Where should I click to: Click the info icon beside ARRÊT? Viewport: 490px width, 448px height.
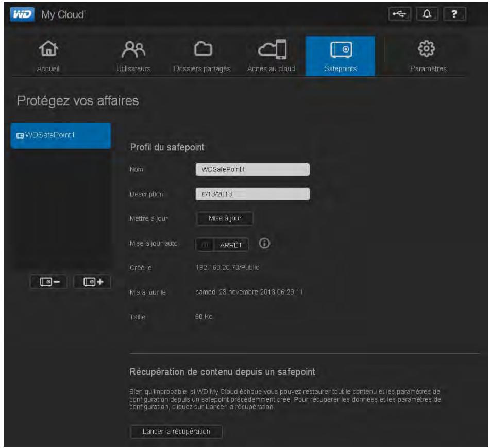(264, 244)
